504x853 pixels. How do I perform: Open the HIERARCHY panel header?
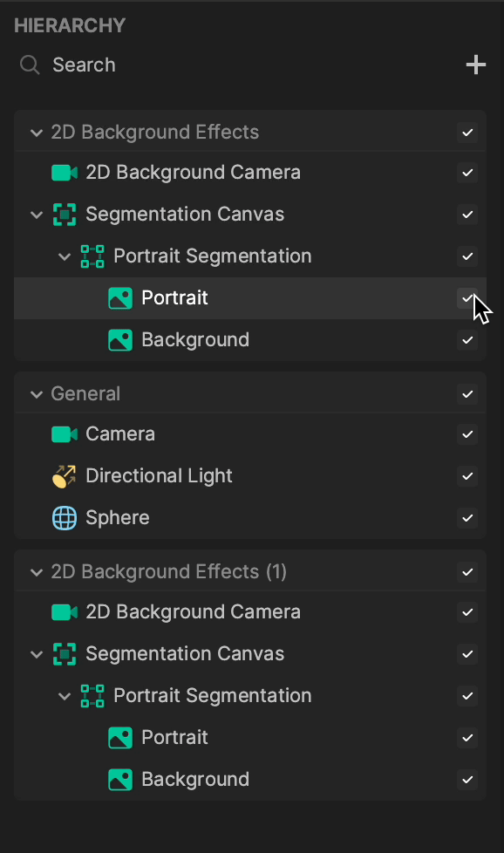70,25
